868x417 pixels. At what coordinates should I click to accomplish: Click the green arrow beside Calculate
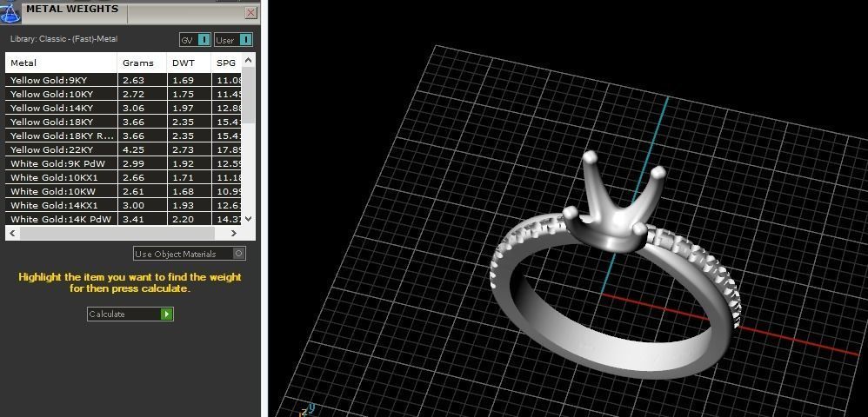point(167,314)
